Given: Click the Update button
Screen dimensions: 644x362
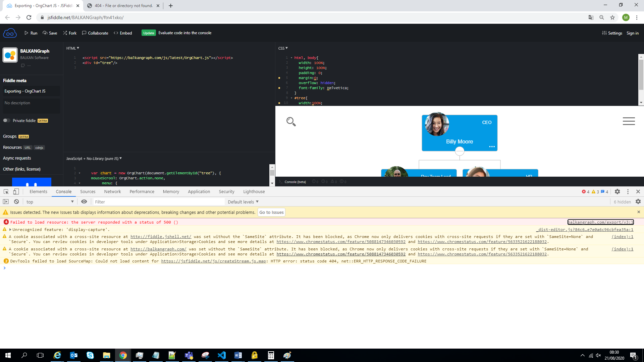Looking at the screenshot, I should tap(149, 33).
